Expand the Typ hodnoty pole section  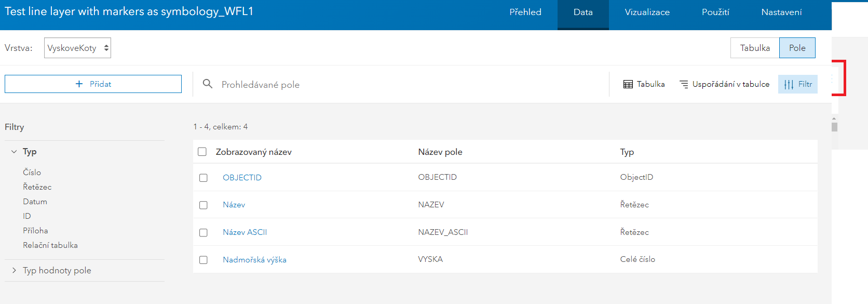(14, 270)
